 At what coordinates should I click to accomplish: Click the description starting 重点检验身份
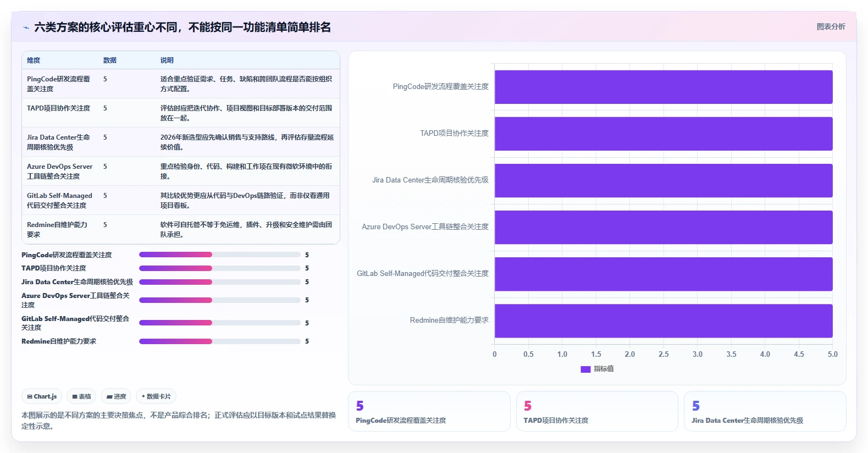[246, 172]
